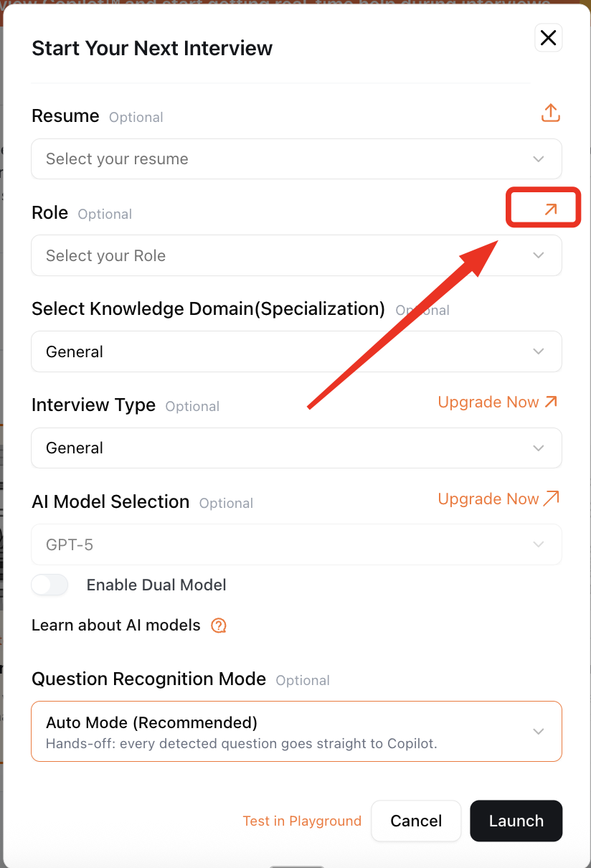This screenshot has width=591, height=868.
Task: Click the chevron in the Auto Mode box
Action: [x=539, y=732]
